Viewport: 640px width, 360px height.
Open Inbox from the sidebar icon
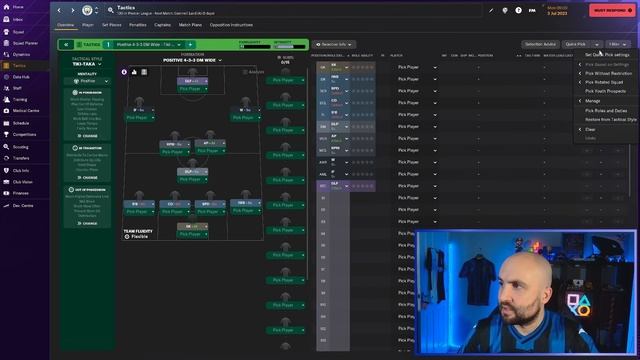[x=7, y=19]
